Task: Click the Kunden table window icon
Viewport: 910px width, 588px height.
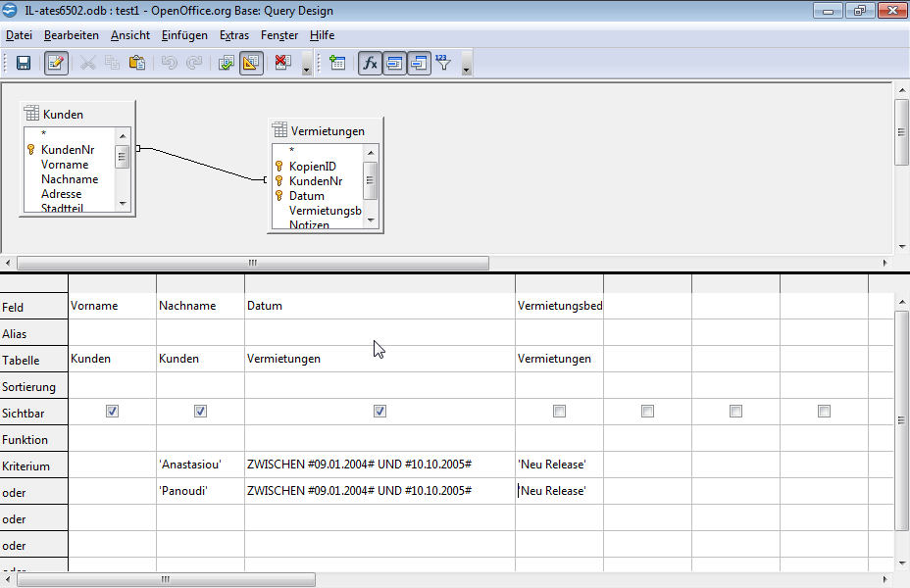Action: point(31,113)
